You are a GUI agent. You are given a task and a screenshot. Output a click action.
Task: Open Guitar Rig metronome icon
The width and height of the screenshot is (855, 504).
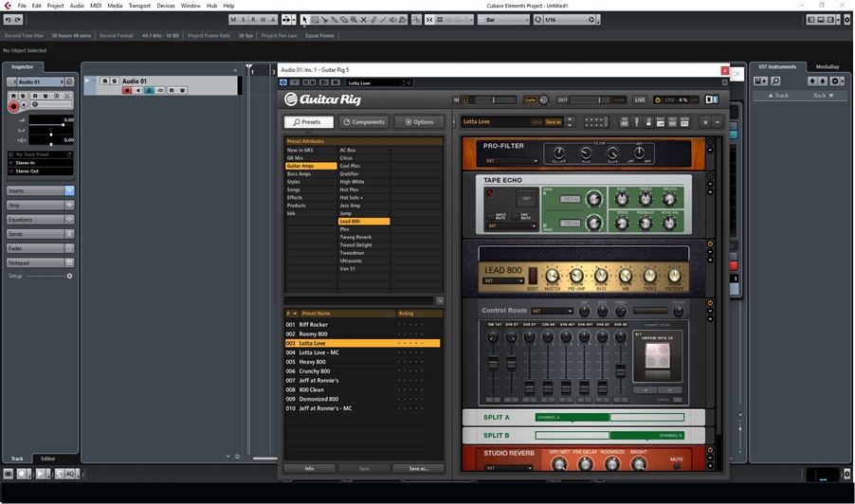coord(648,122)
